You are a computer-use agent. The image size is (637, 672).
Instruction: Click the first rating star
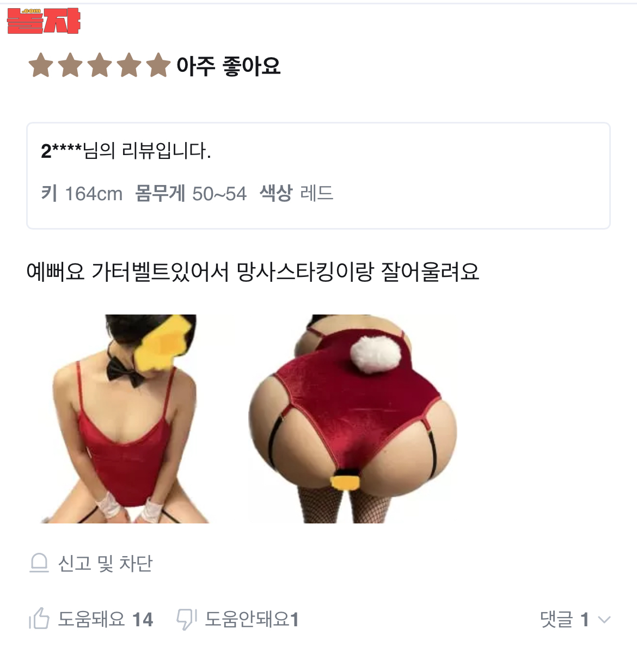click(41, 65)
